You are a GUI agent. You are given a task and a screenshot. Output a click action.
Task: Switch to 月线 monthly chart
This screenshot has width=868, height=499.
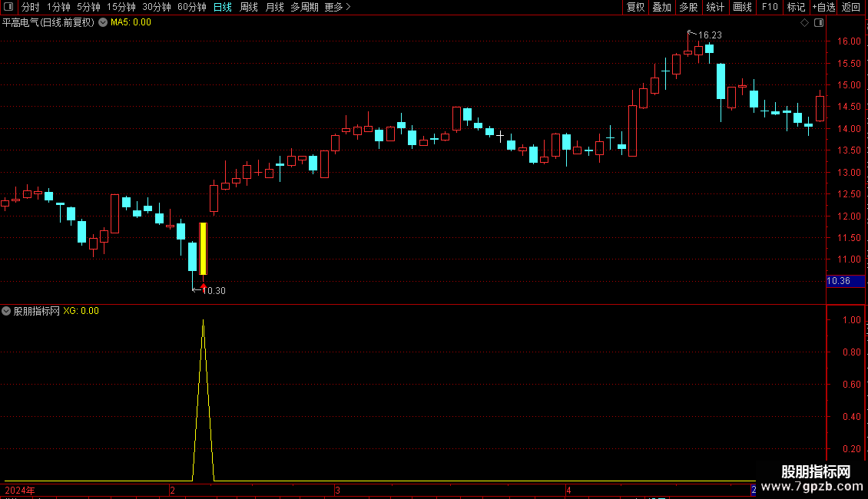(274, 7)
